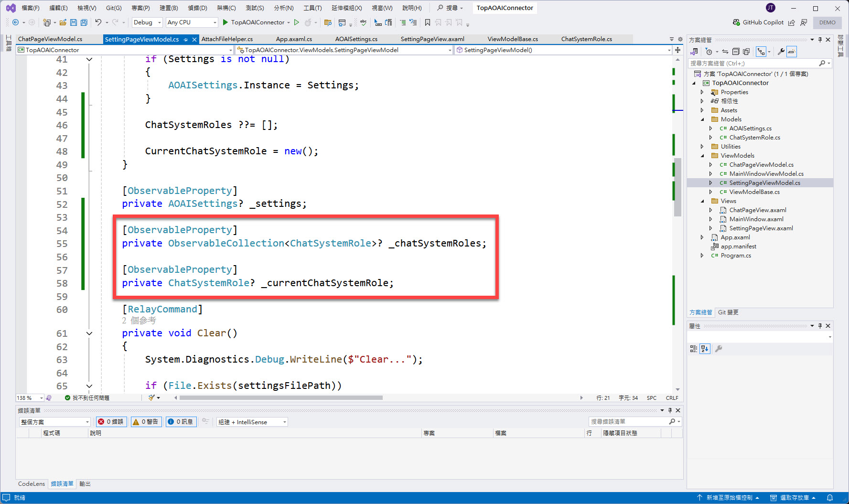Image resolution: width=849 pixels, height=504 pixels.
Task: Open the 138 % zoom level dropdown
Action: 30,398
